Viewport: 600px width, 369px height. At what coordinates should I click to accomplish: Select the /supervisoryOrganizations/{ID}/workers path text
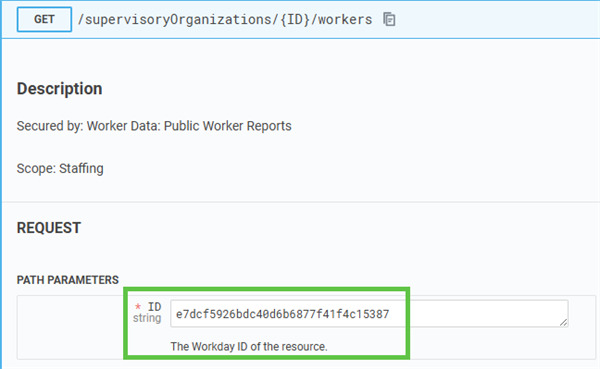225,20
